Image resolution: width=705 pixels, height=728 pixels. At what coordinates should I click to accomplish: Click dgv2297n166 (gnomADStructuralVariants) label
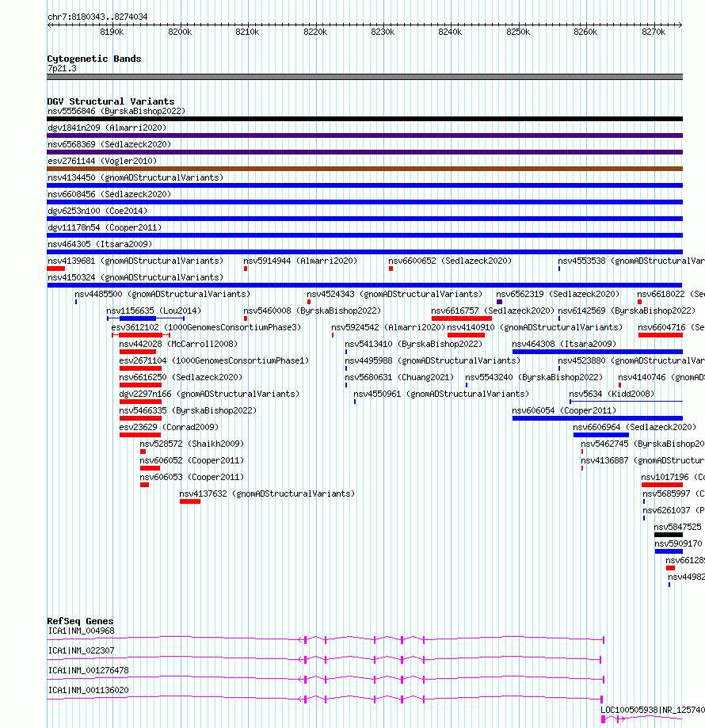tap(209, 395)
